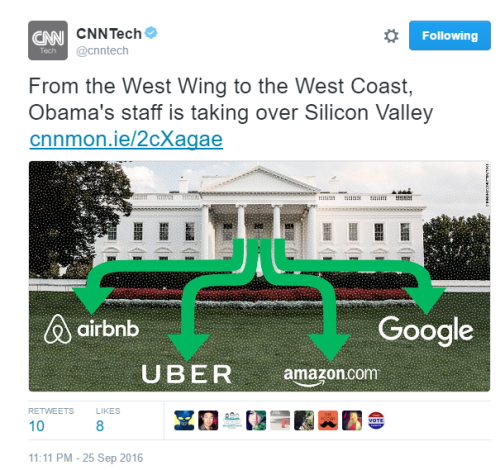Open the White House tweet image
Viewport: 500px width, 470px height.
coord(259,276)
